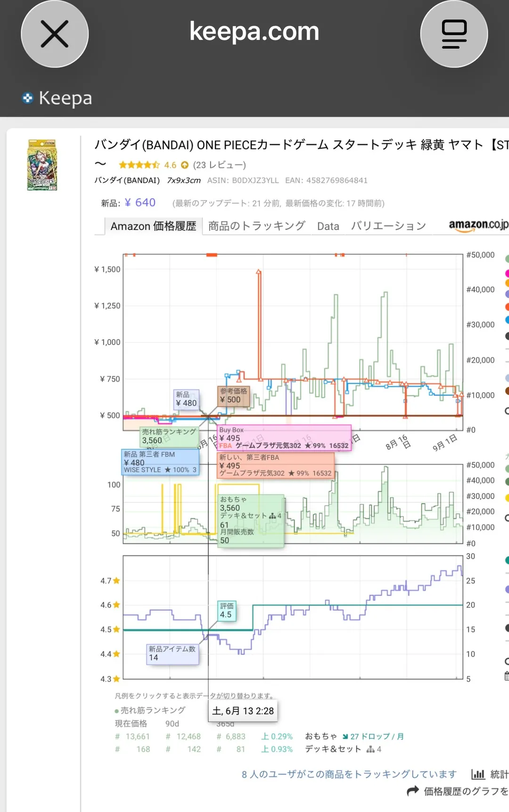Select the 90d column header
Image resolution: width=509 pixels, height=812 pixels.
[172, 723]
